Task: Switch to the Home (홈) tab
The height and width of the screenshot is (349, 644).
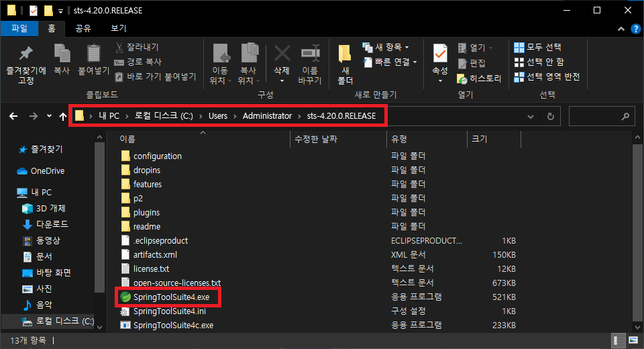Action: [52, 28]
